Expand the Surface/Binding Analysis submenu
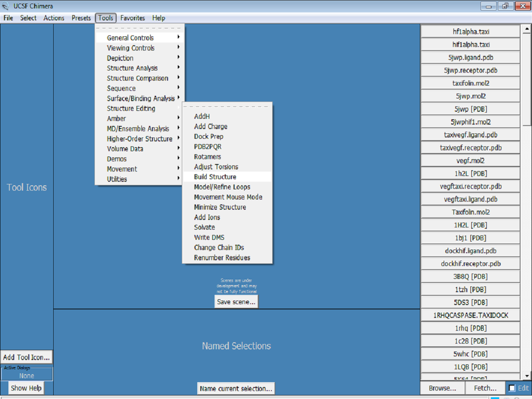Screen dimensions: 532x399 140,98
